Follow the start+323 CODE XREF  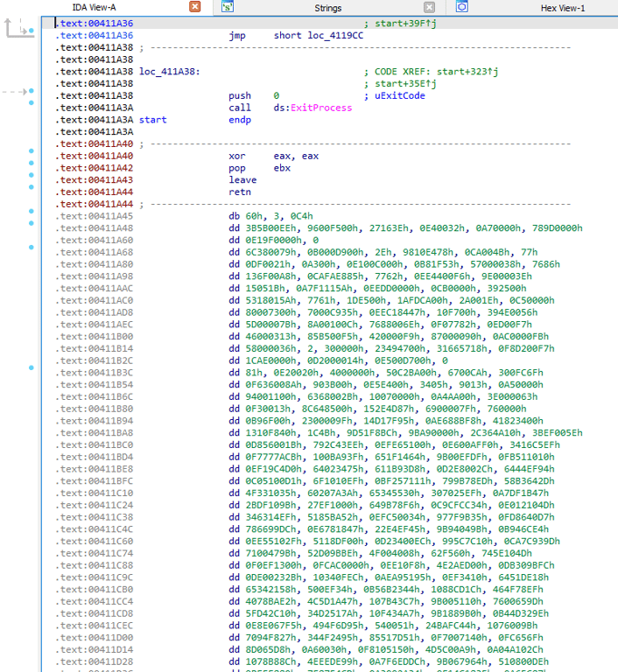(x=467, y=72)
